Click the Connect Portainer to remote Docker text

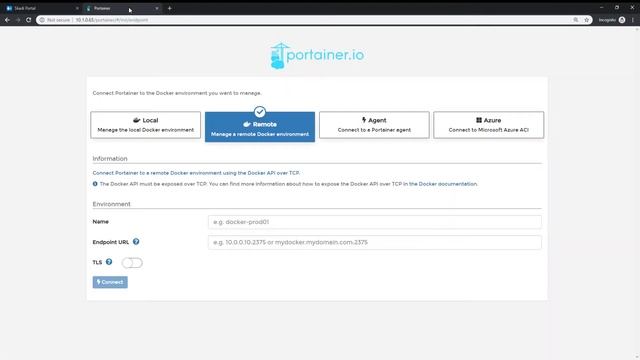[x=196, y=173]
